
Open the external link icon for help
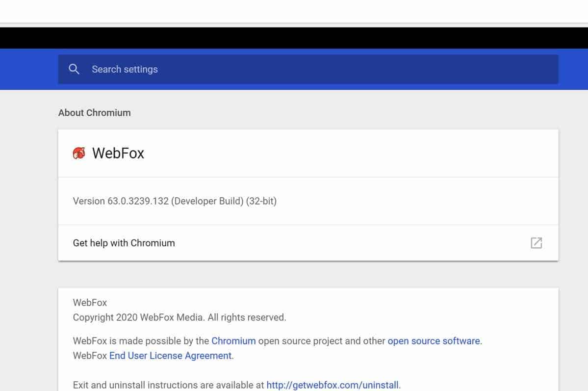pos(536,243)
